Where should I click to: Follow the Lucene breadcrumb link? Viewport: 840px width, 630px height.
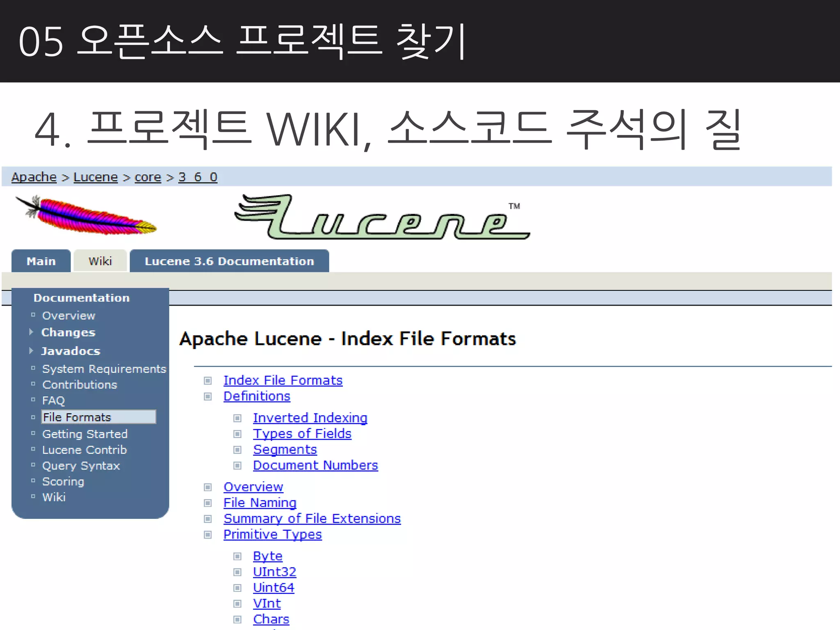click(x=96, y=177)
